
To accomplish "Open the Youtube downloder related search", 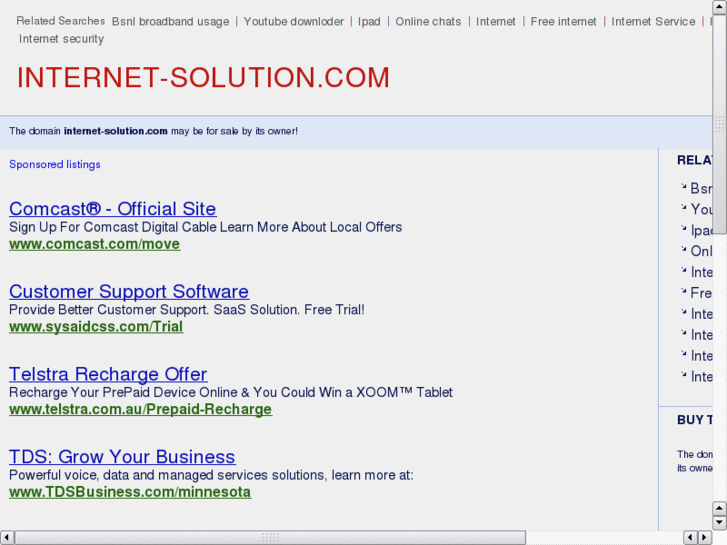I will (293, 22).
